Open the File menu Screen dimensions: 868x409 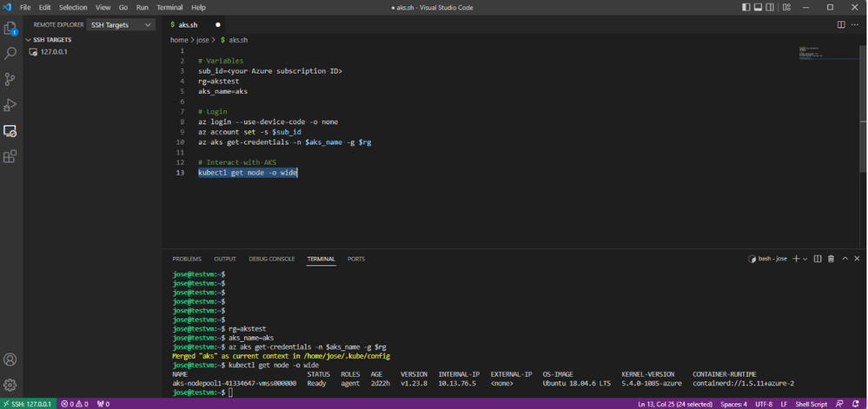(25, 7)
